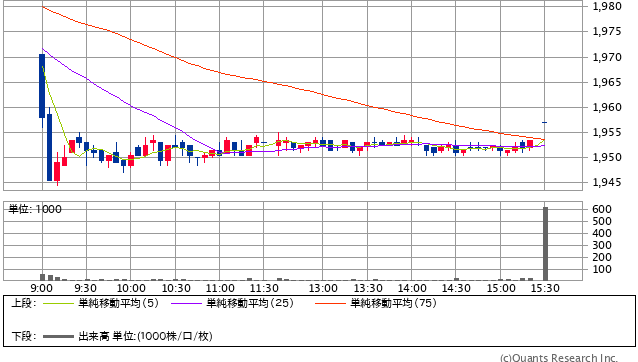Click the purple moving average legend line
The height and width of the screenshot is (362, 638).
(x=186, y=303)
